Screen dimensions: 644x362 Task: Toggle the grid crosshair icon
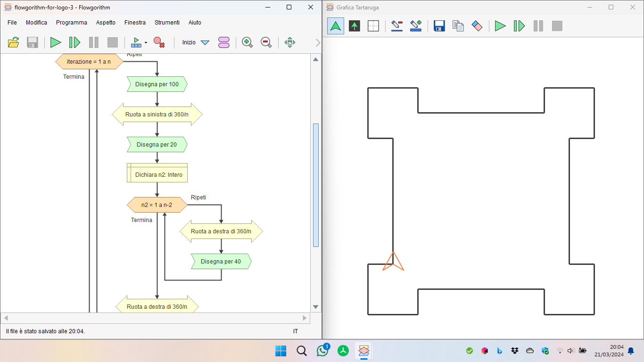point(373,26)
